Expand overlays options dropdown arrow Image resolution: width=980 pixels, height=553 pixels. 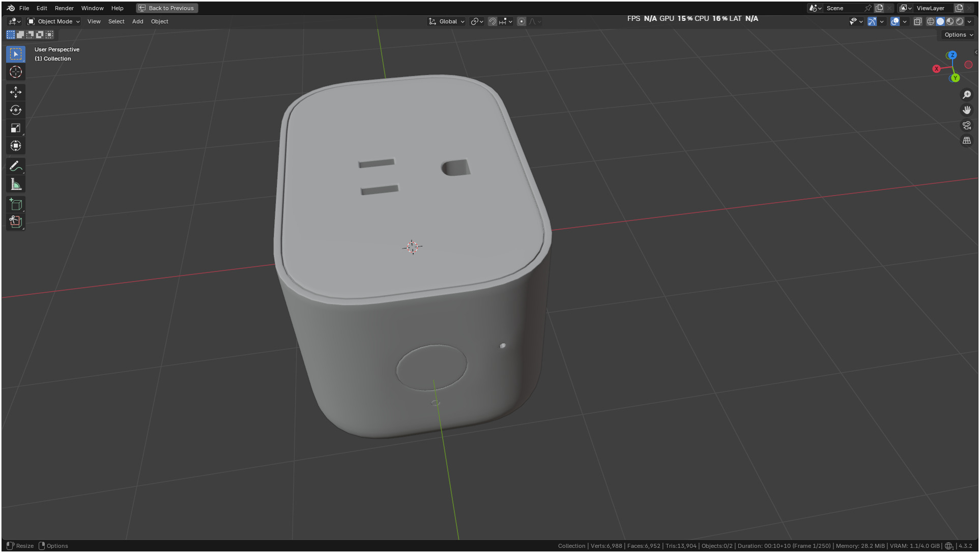[905, 21]
